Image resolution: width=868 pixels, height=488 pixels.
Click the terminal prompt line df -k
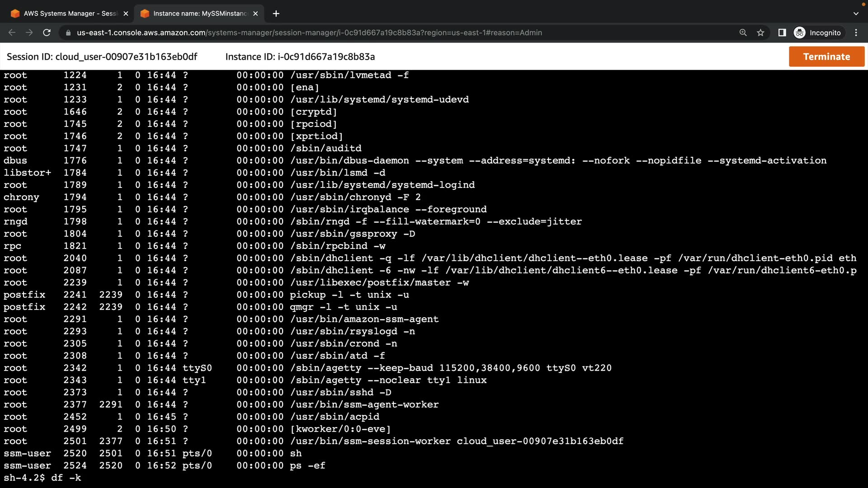pyautogui.click(x=42, y=478)
